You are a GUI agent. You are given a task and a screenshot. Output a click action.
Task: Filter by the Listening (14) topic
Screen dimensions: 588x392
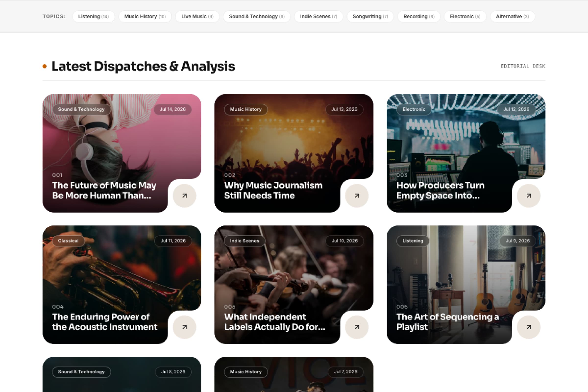pos(94,16)
